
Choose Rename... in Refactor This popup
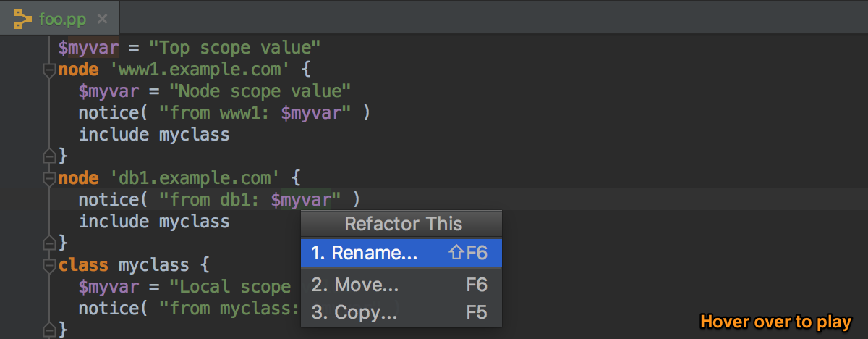tap(400, 253)
